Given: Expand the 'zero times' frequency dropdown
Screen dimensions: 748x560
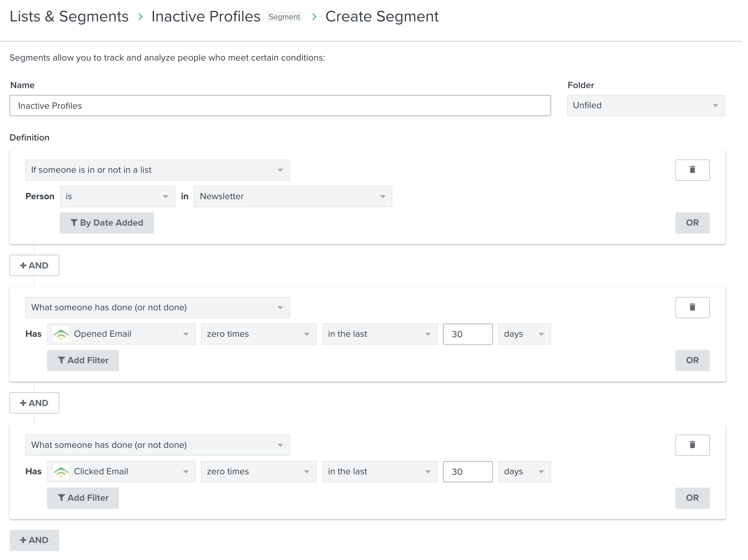Looking at the screenshot, I should (x=258, y=334).
